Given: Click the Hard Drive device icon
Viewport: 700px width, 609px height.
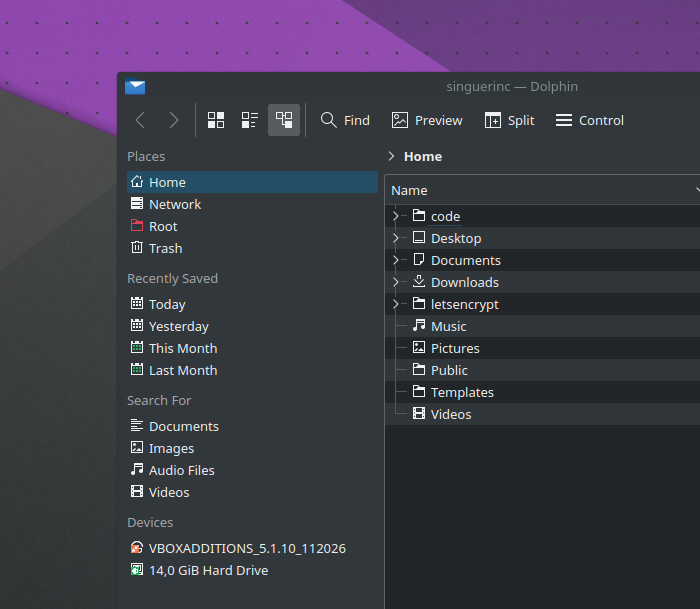Looking at the screenshot, I should (x=137, y=569).
